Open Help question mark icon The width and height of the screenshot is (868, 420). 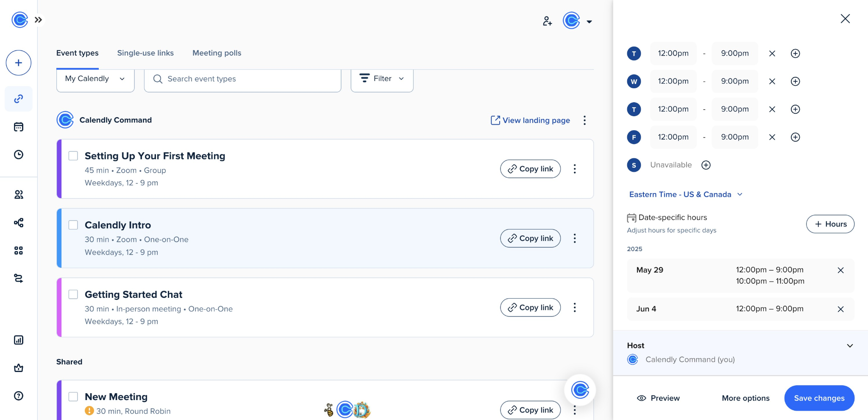point(19,396)
